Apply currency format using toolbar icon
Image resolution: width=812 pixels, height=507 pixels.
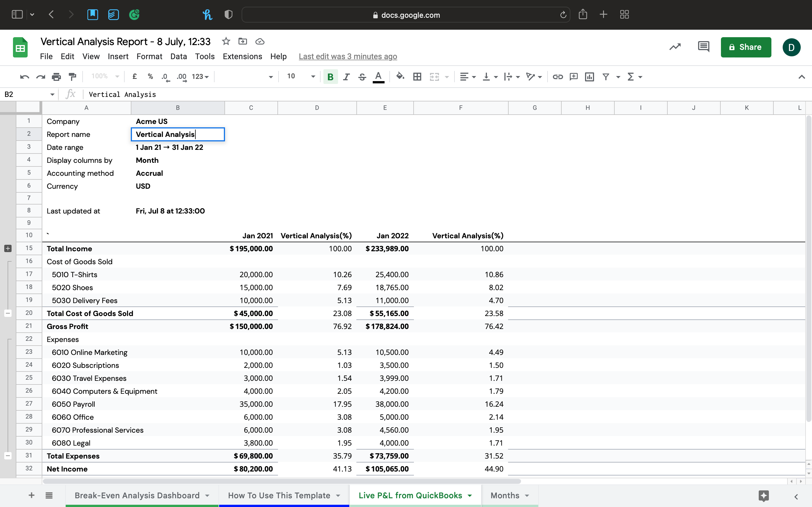(135, 76)
